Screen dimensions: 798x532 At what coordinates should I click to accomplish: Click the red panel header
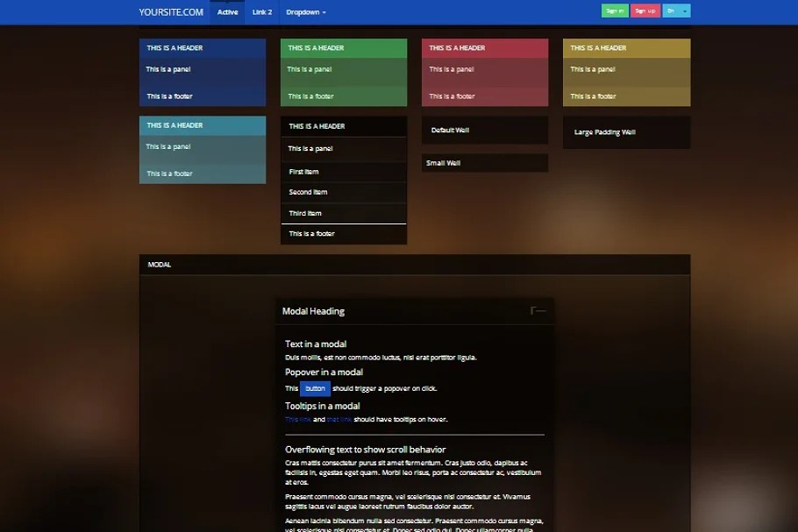pos(484,48)
